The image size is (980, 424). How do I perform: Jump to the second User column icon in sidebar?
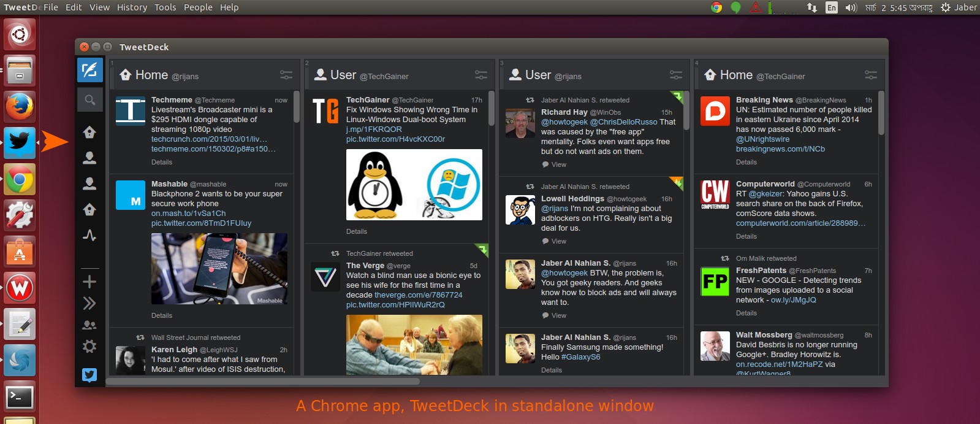[89, 183]
